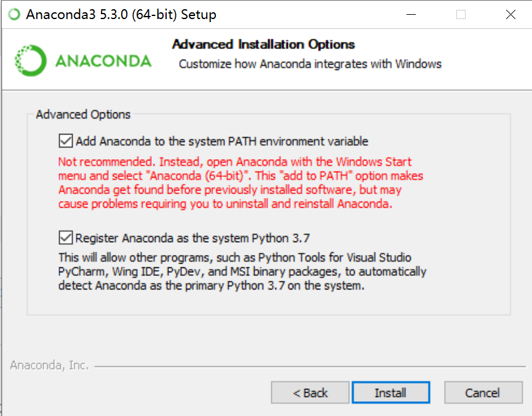Click the Install button
This screenshot has height=416, width=532.
(391, 393)
